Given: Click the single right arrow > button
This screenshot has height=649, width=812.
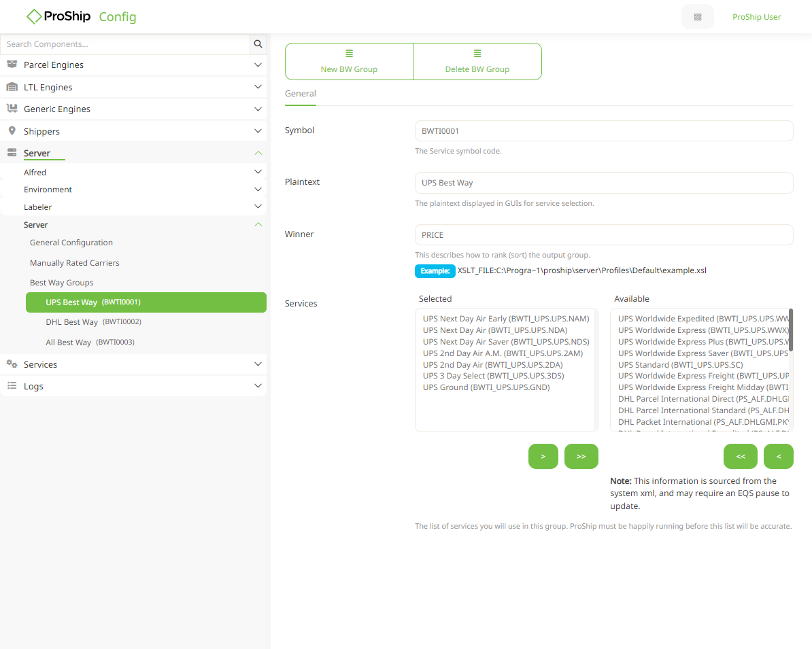Looking at the screenshot, I should pyautogui.click(x=543, y=457).
